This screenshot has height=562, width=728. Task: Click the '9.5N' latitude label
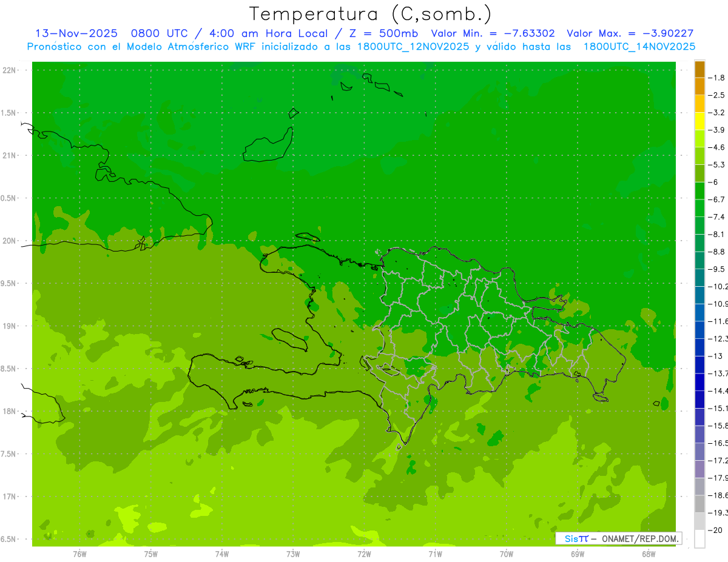click(9, 283)
